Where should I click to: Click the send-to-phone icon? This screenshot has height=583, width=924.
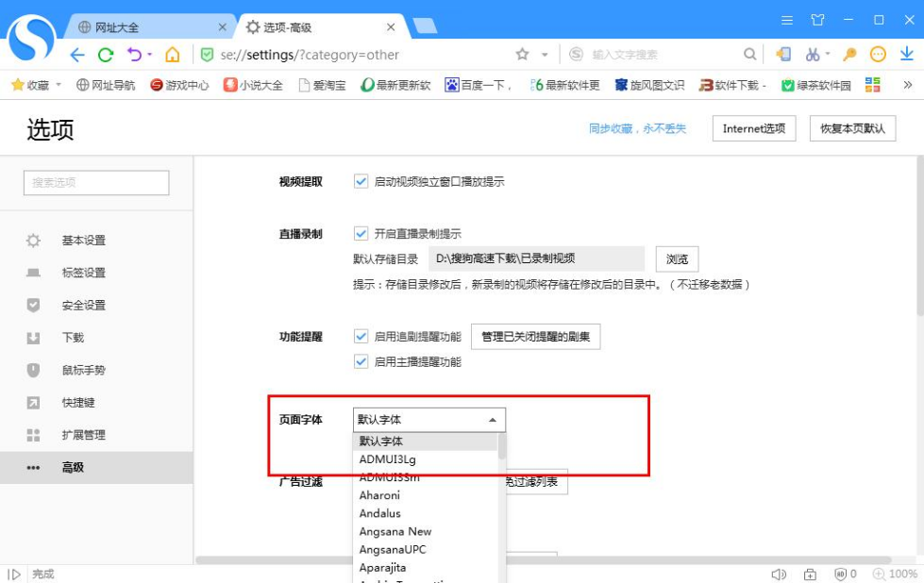click(x=786, y=55)
